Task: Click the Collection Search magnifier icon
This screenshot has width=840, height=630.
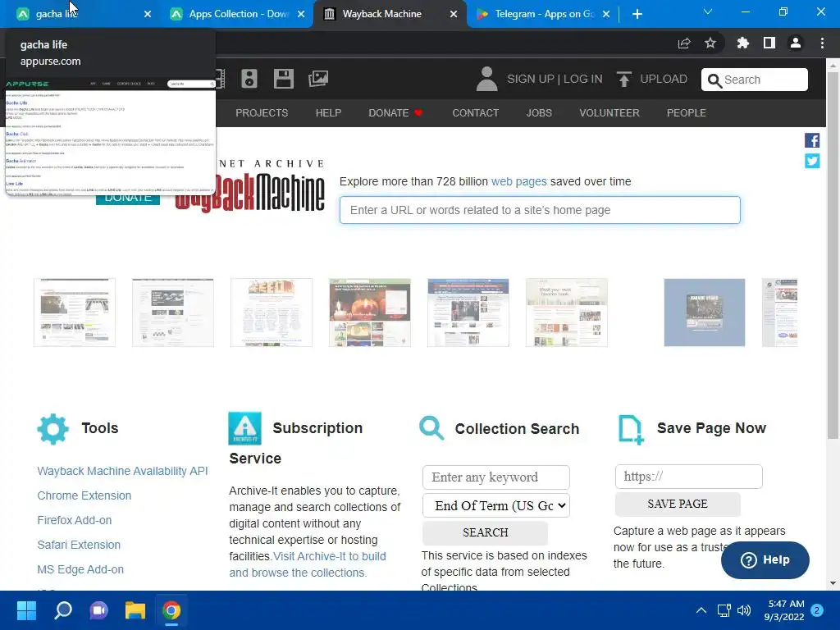Action: point(431,428)
